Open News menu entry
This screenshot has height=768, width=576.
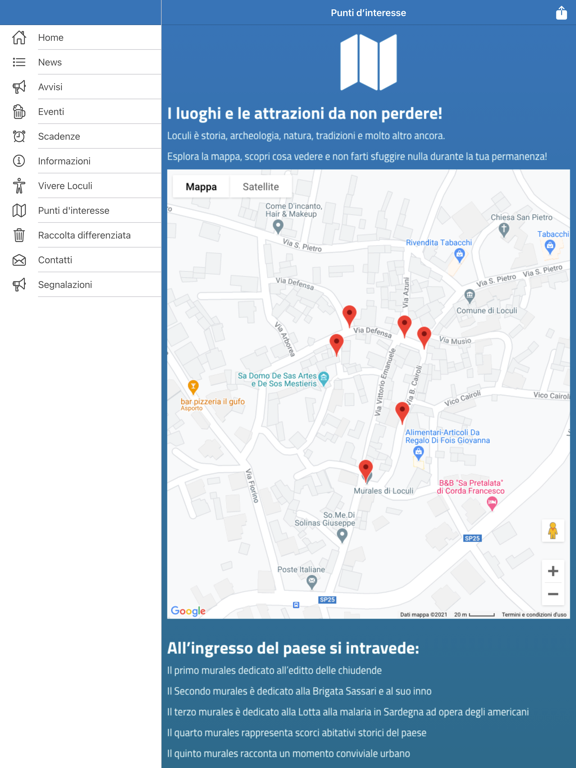[x=80, y=62]
